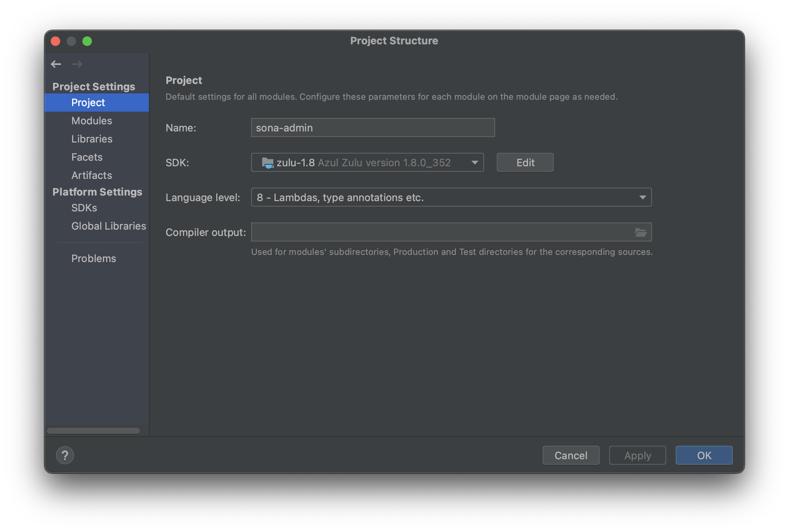
Task: Click the sidebar horizontal scrollbar
Action: coord(93,431)
